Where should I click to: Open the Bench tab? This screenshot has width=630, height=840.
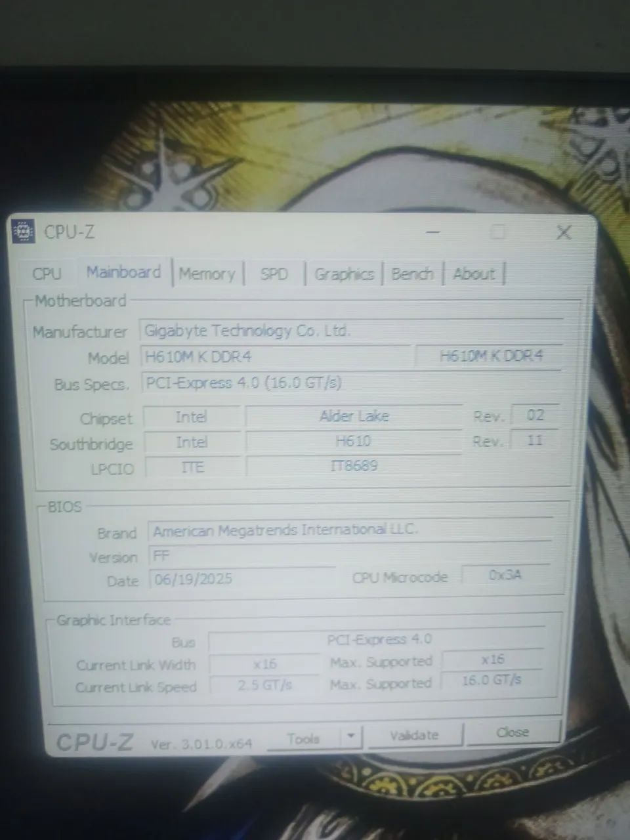(x=412, y=274)
